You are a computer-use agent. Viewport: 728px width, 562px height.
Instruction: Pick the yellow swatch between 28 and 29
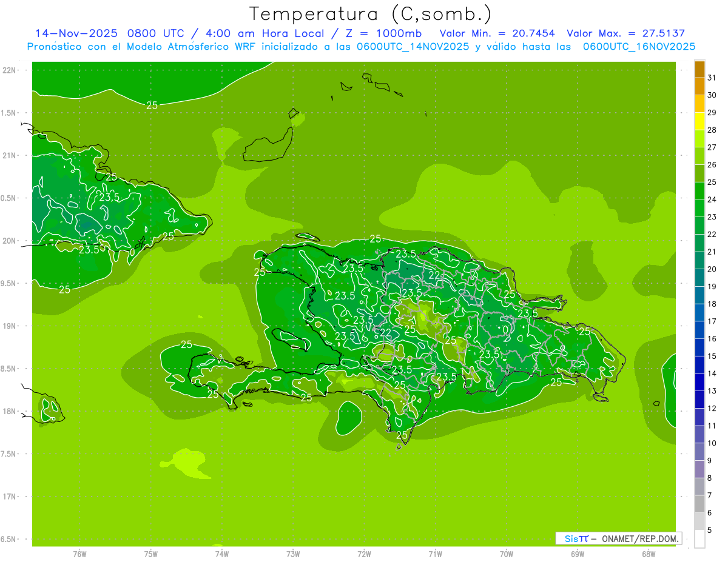click(x=699, y=121)
